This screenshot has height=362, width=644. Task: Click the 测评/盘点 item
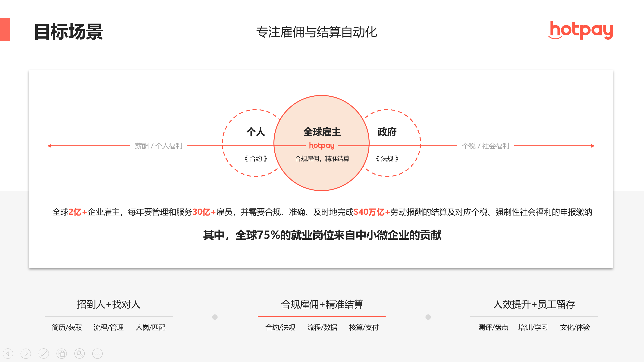pyautogui.click(x=493, y=327)
